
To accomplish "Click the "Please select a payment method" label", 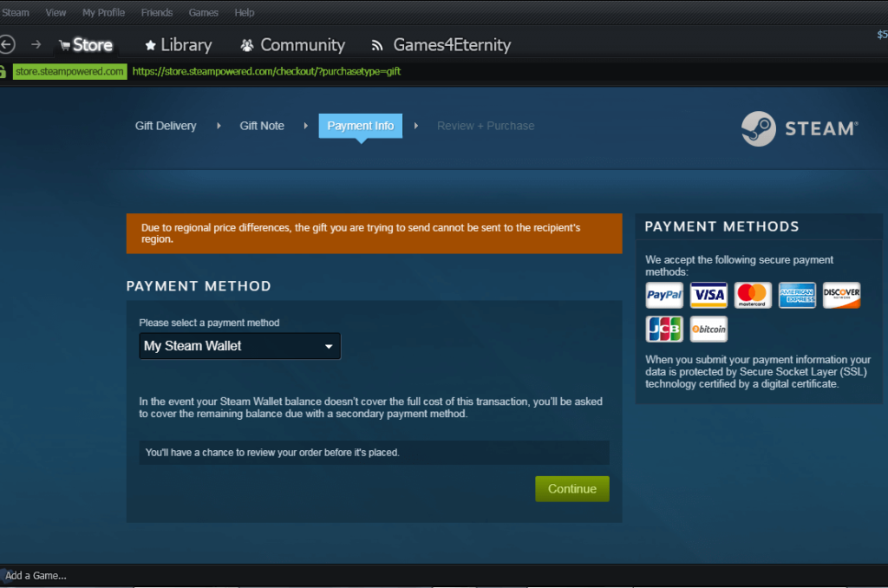I will point(209,323).
